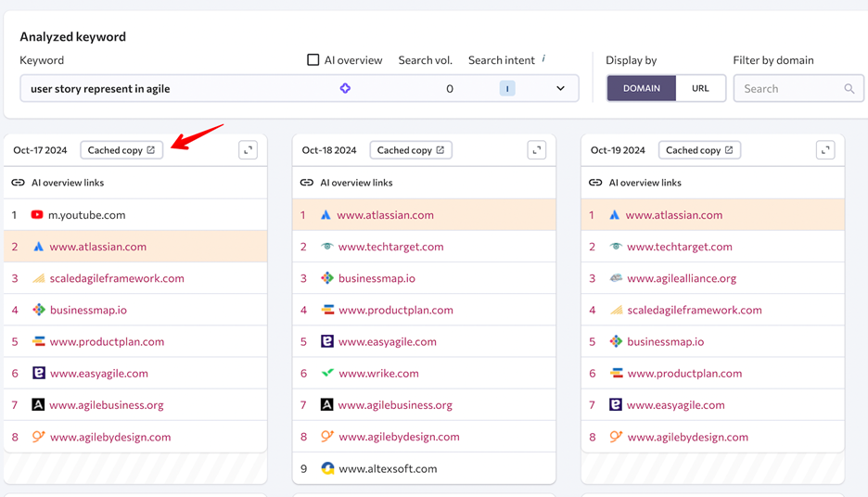This screenshot has height=497, width=868.
Task: Click the search intent info icon
Action: tap(543, 59)
